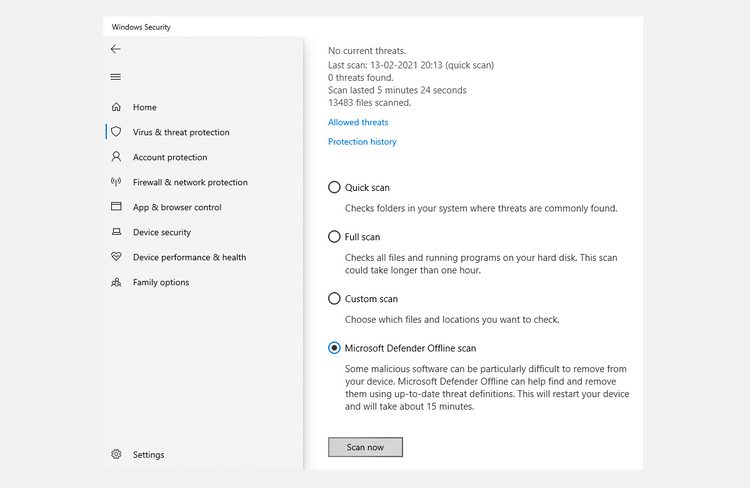Viewport: 750px width, 488px height.
Task: Open Device security section
Action: pyautogui.click(x=162, y=232)
